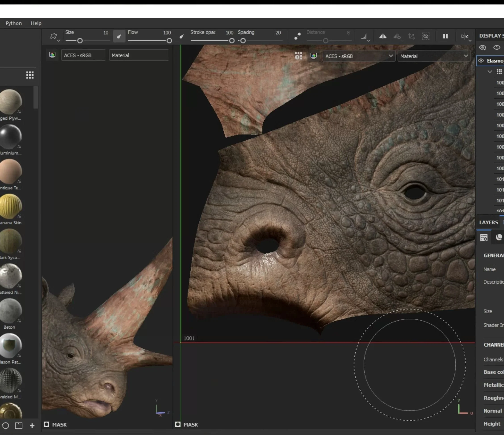The width and height of the screenshot is (504, 435).
Task: Select the Banana Skin material thumbnail
Action: tap(11, 206)
